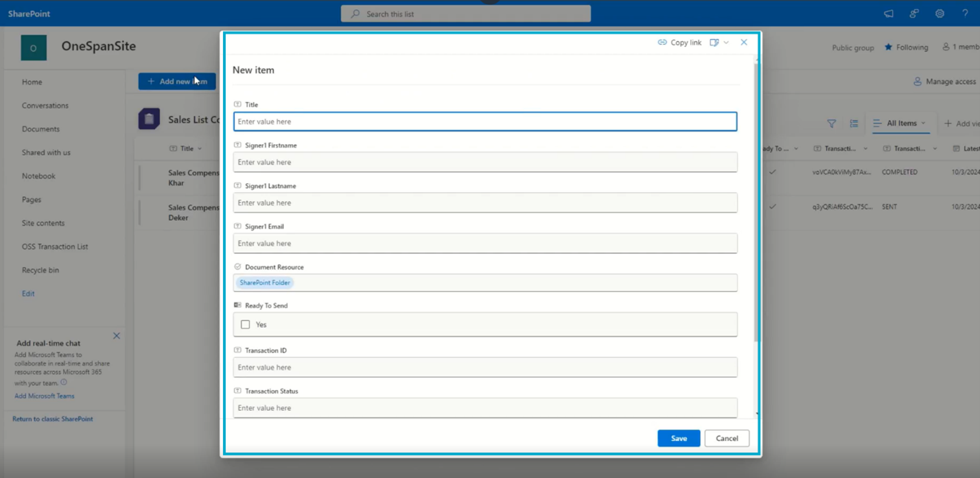The height and width of the screenshot is (478, 980).
Task: Open the Settings gear icon
Action: point(940,14)
